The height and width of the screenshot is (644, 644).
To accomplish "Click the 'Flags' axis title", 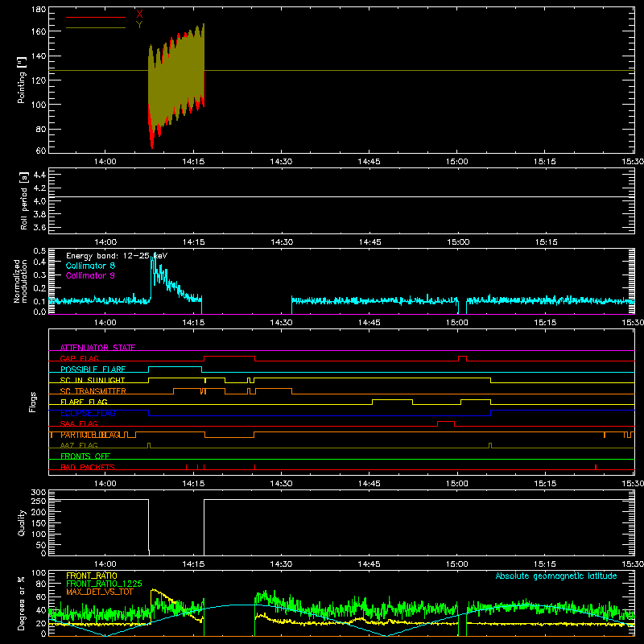I will pyautogui.click(x=33, y=402).
